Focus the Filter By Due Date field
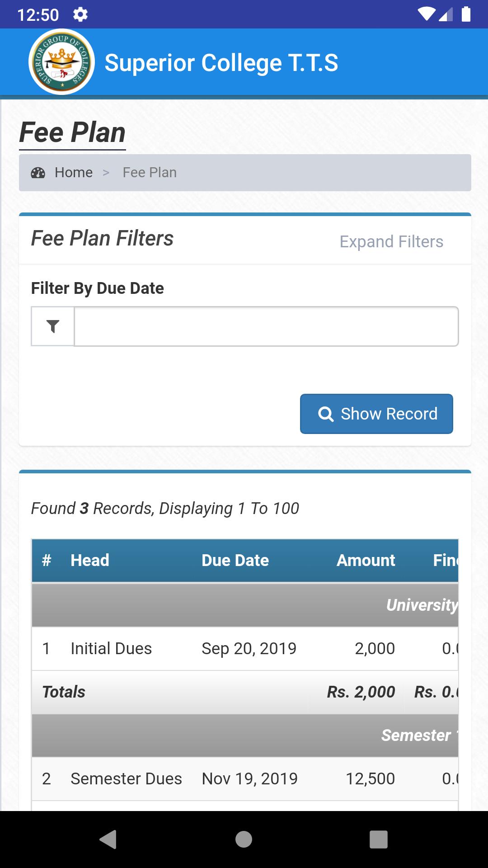 pos(267,326)
